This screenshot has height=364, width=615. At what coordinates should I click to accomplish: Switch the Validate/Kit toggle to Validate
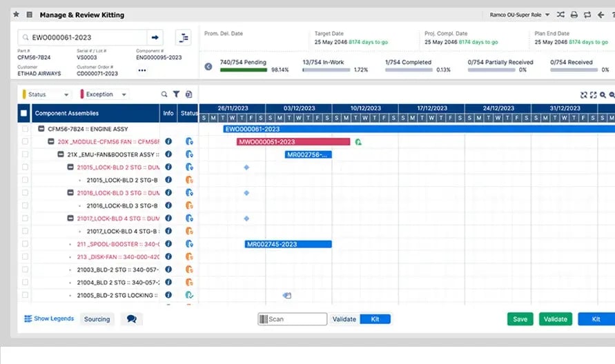point(344,319)
